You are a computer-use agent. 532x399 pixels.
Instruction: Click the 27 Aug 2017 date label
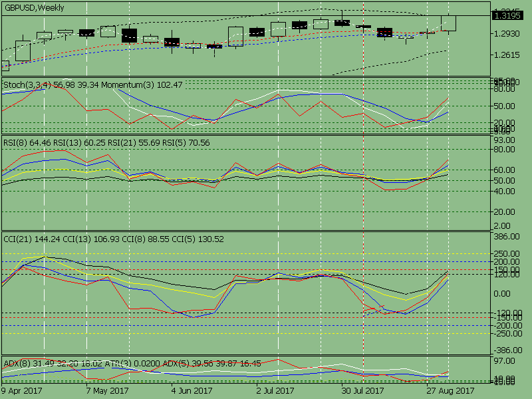[450, 391]
